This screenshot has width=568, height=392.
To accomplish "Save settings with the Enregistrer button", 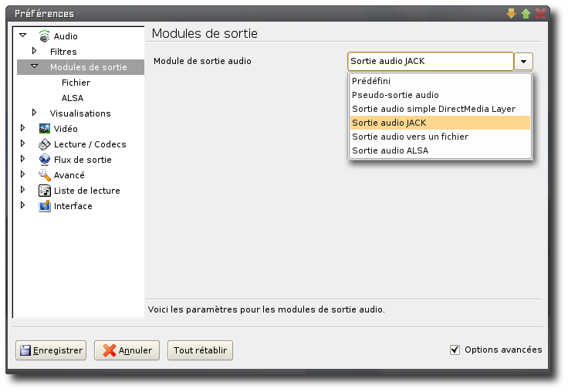I will click(51, 350).
